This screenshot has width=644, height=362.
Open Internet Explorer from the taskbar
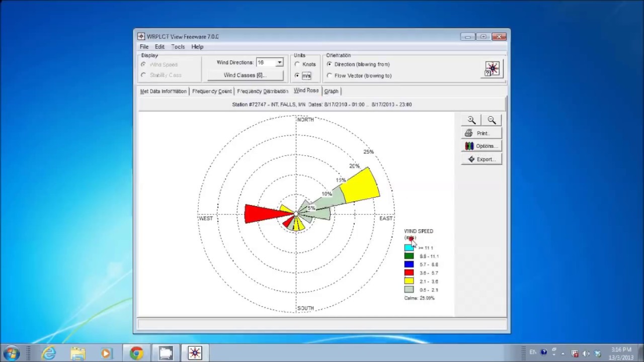coord(49,353)
